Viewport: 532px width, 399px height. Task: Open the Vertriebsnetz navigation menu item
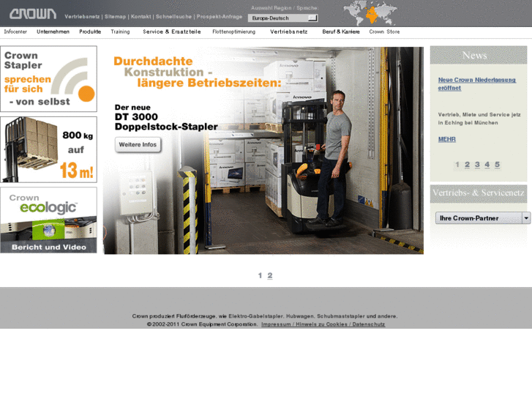tap(289, 31)
